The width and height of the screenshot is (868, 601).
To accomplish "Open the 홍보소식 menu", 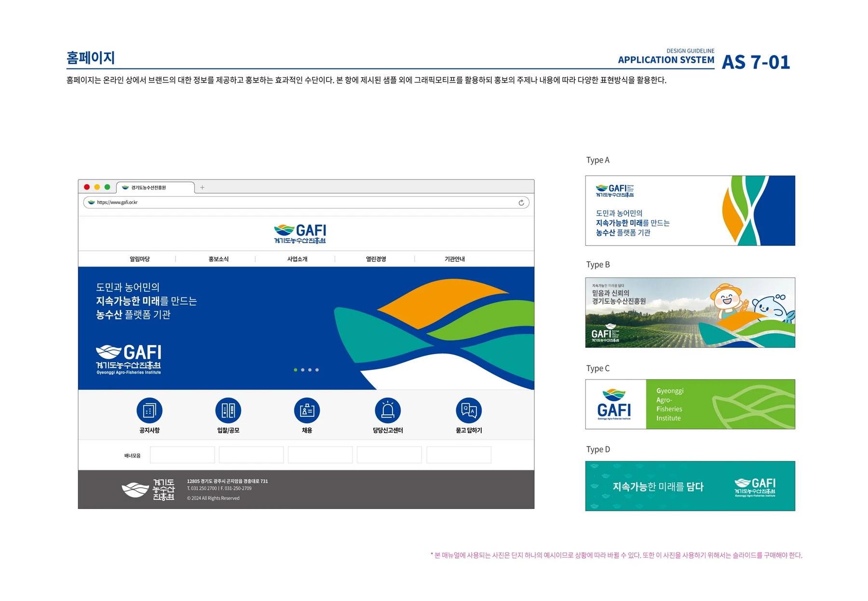I will (218, 259).
